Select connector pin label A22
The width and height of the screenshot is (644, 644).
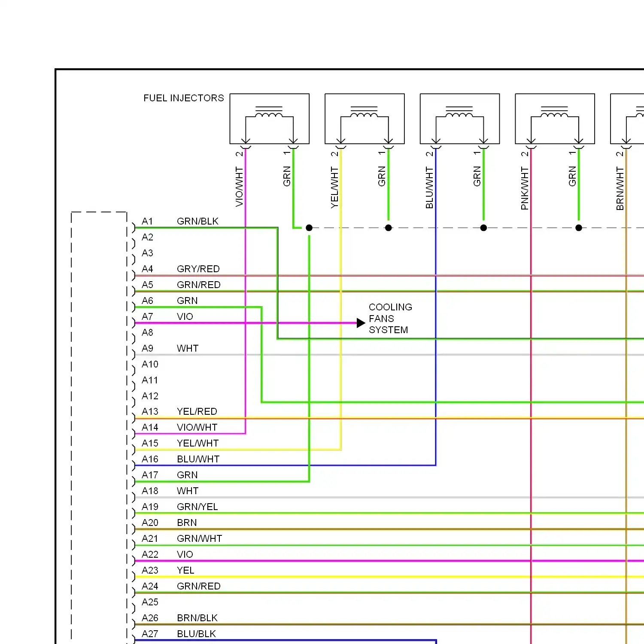[x=150, y=555]
